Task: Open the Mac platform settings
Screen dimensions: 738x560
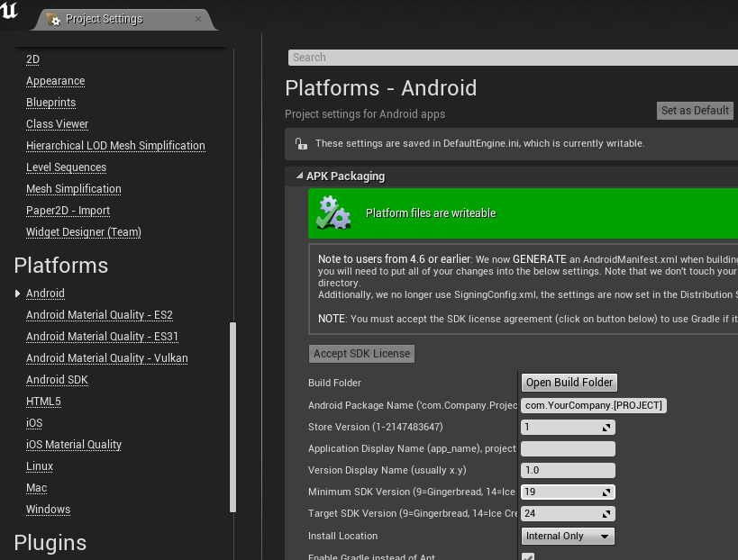Action: pyautogui.click(x=36, y=488)
